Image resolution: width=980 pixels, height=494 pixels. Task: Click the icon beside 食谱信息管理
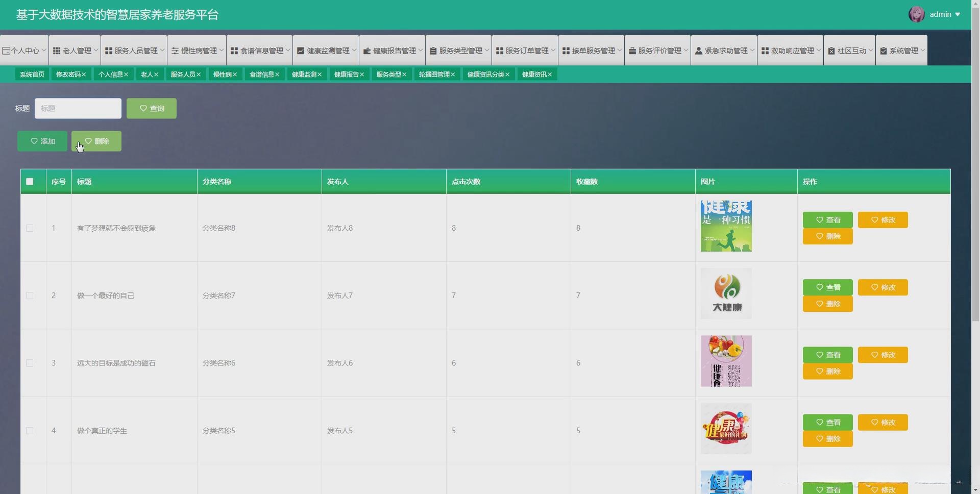[234, 51]
